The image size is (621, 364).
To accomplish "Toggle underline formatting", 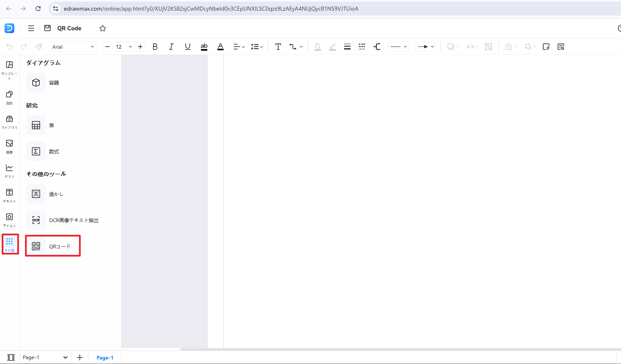I will (x=187, y=47).
